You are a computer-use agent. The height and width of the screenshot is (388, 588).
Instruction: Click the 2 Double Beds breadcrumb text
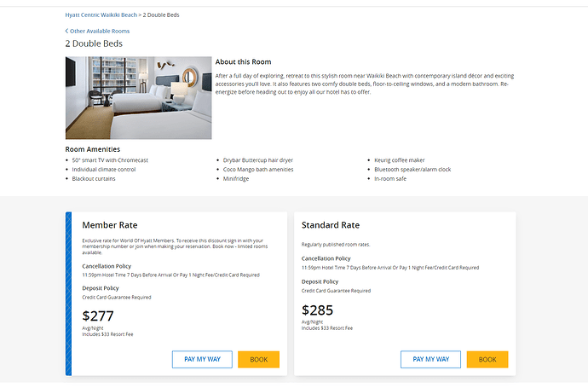[x=161, y=15]
